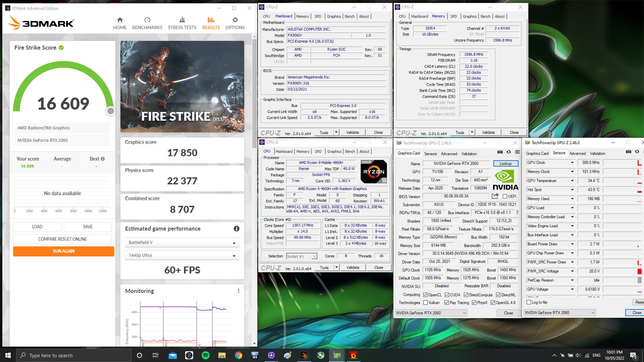
Task: Open Task View from taskbar
Action: [155, 355]
